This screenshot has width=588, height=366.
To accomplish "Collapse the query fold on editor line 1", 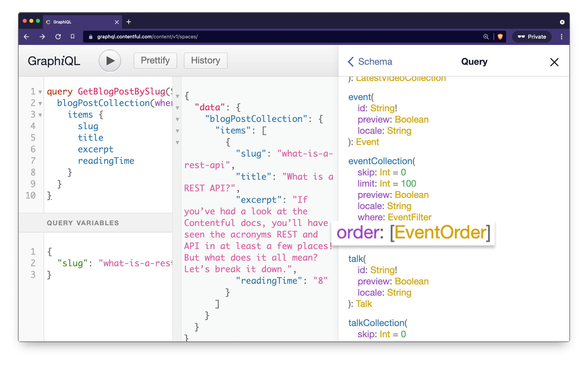I will coord(40,91).
